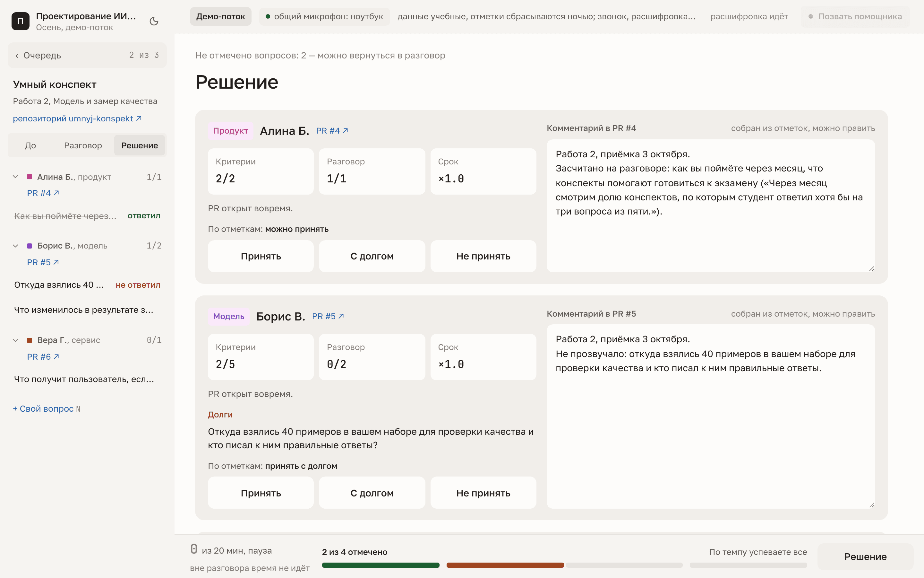Select question Что изменилось в результате з…
The width and height of the screenshot is (924, 578).
[84, 310]
